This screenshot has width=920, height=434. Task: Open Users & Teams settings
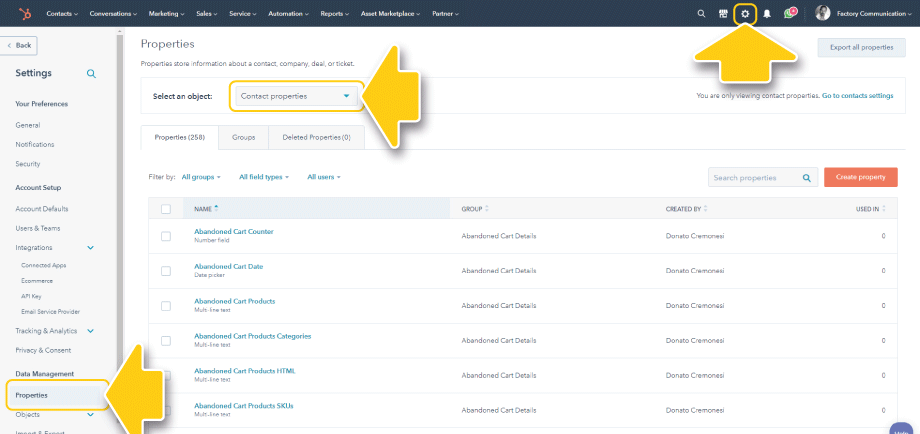(38, 228)
